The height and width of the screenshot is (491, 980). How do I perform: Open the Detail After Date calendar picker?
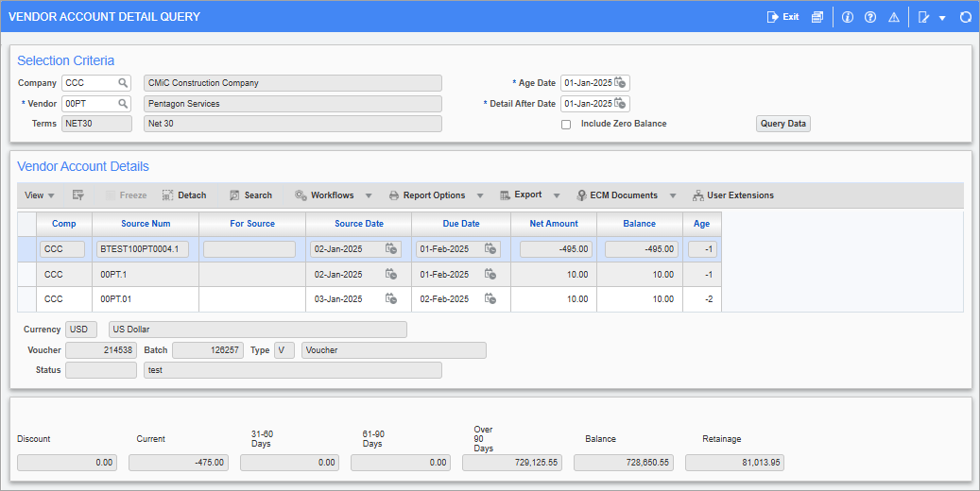[620, 104]
